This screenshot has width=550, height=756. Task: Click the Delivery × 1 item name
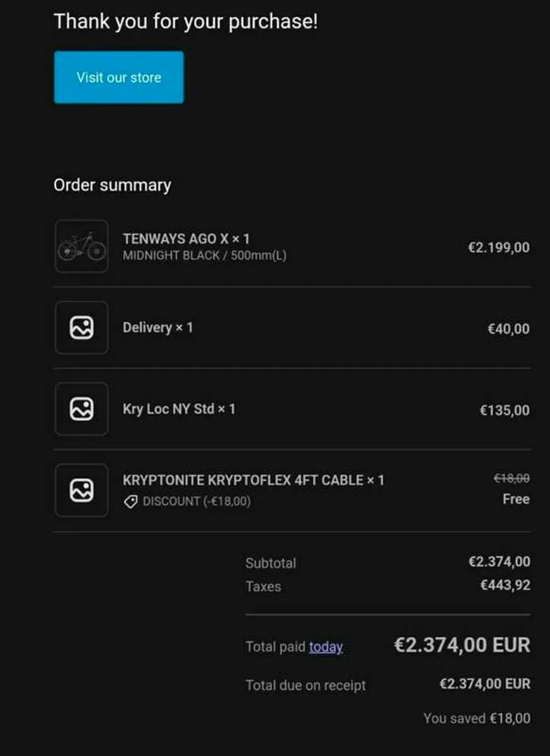pos(158,328)
